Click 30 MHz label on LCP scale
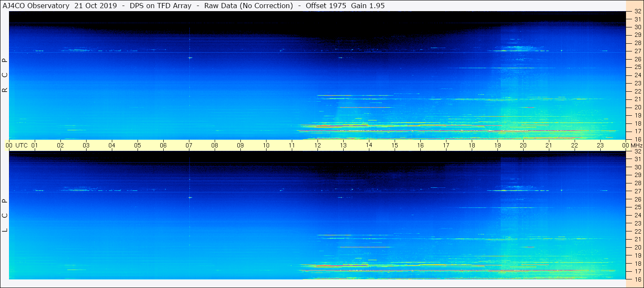Image resolution: width=644 pixels, height=288 pixels. tap(637, 167)
